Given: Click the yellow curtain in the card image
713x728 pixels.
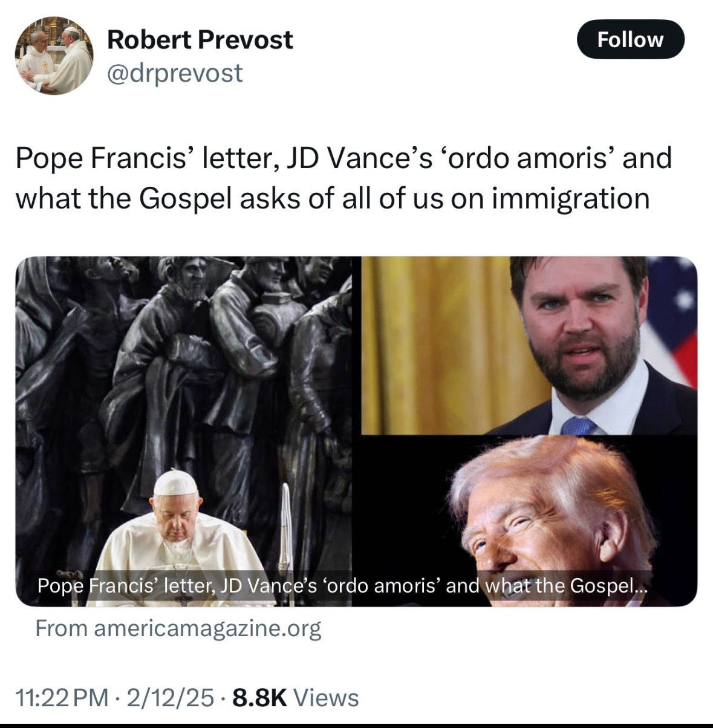Looking at the screenshot, I should 441,345.
